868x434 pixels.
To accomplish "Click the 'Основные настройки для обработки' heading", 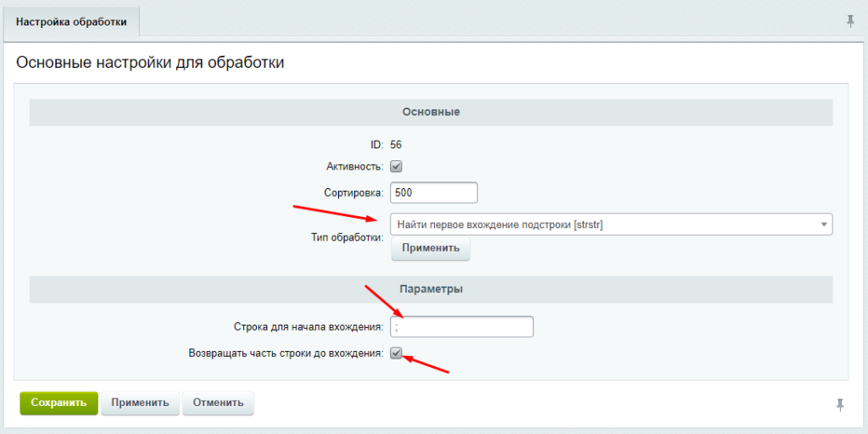I will pos(150,63).
